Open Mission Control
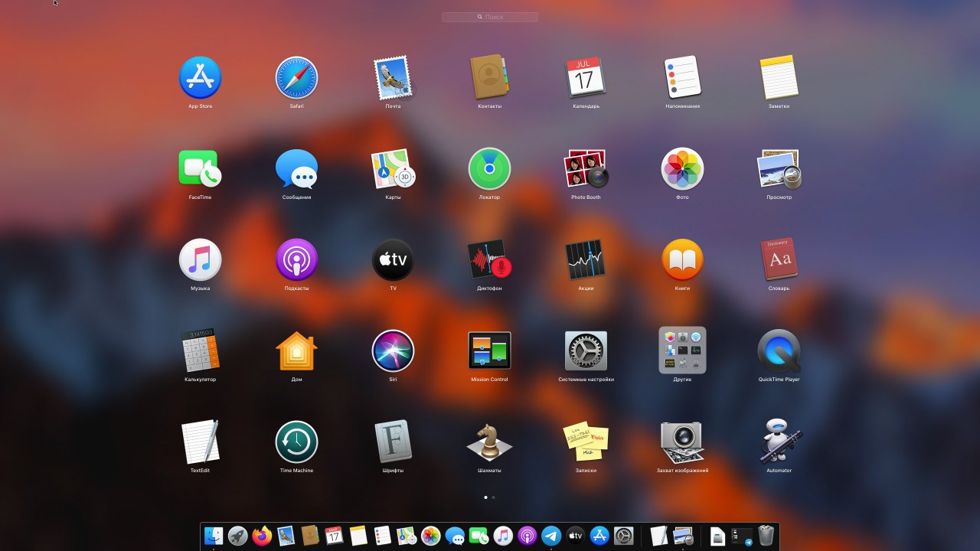This screenshot has height=551, width=980. coord(489,351)
